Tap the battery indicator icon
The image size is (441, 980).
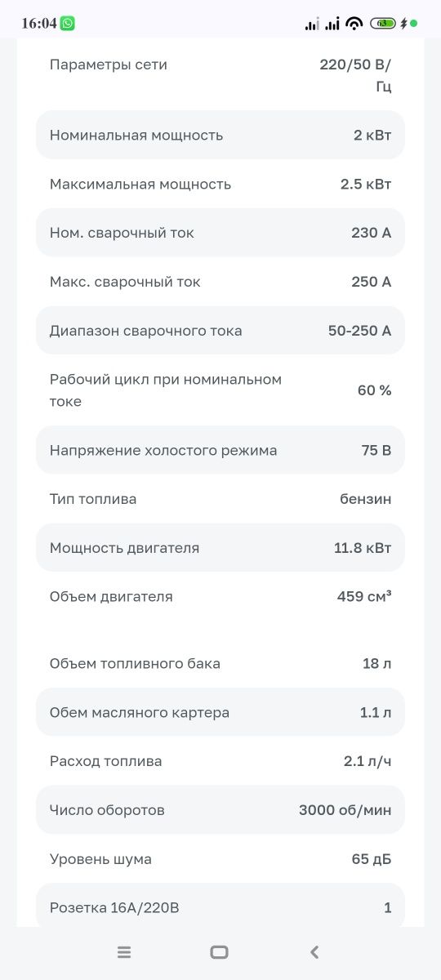pos(382,23)
